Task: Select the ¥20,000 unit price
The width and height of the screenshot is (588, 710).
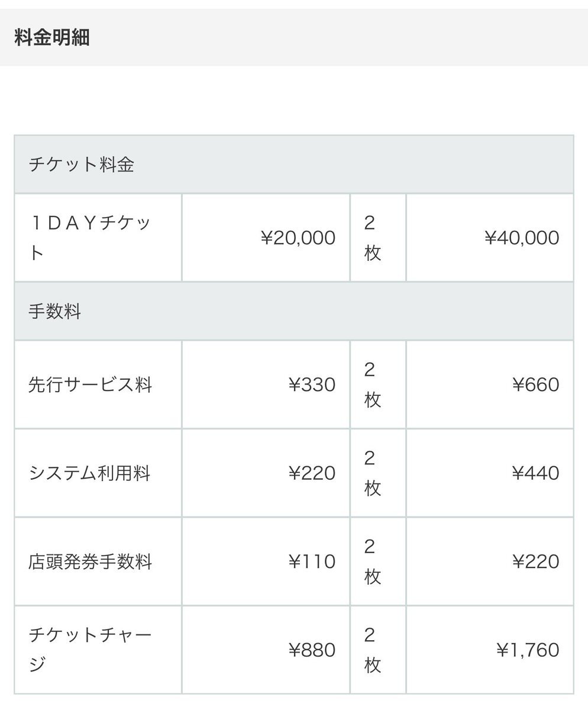Action: pos(298,238)
